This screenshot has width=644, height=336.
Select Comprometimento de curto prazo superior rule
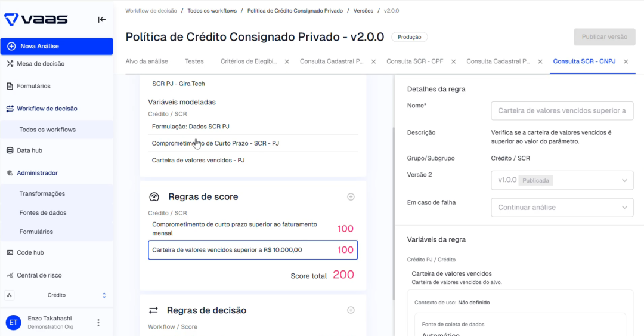tap(253, 229)
